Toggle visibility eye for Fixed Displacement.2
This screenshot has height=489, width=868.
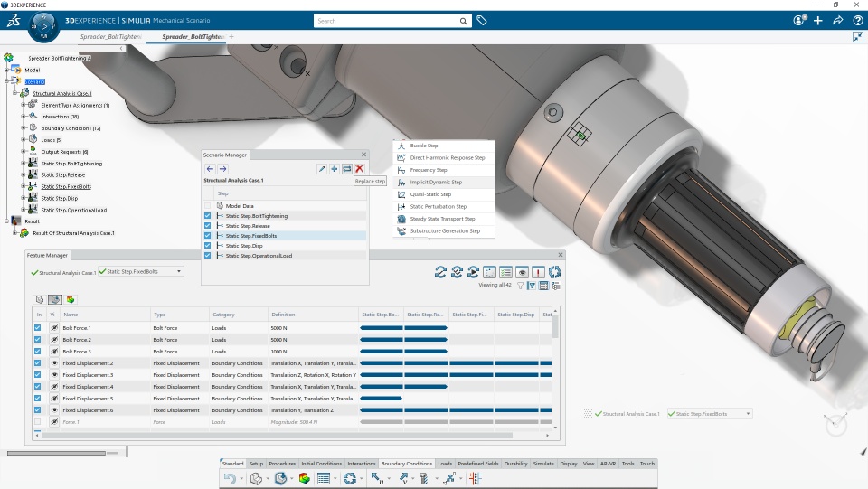tap(53, 363)
